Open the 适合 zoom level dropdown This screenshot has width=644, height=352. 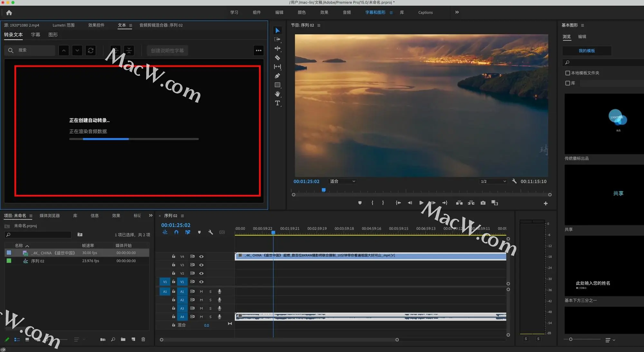click(342, 181)
